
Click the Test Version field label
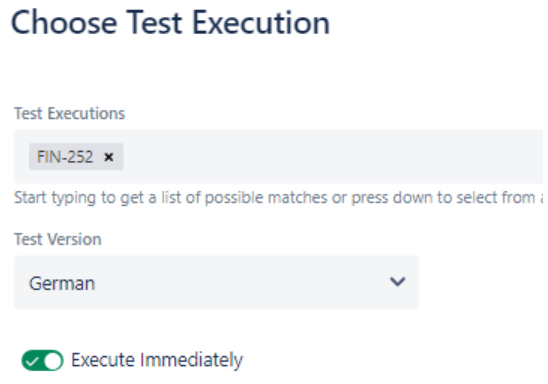click(x=58, y=239)
